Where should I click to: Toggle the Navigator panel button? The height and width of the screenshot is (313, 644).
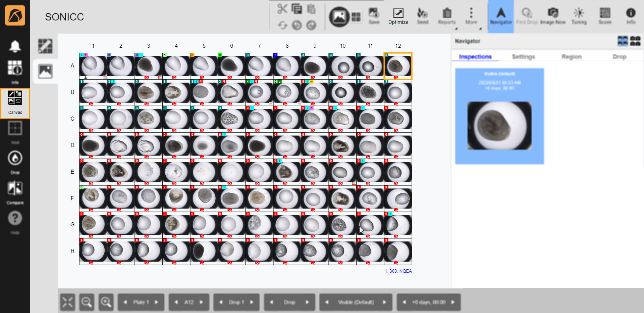click(x=500, y=16)
